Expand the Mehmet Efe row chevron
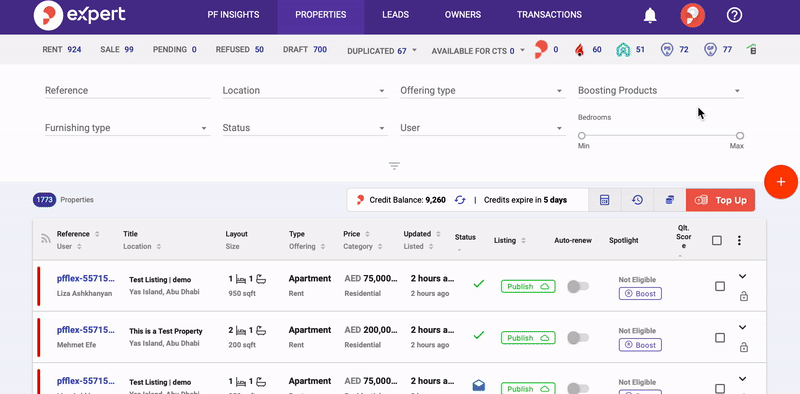The image size is (800, 394). click(742, 327)
